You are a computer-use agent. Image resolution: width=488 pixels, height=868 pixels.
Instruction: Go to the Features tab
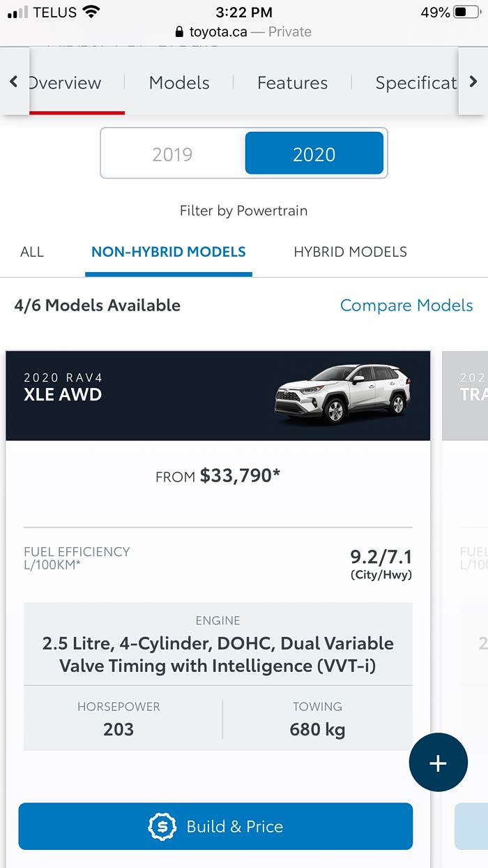pos(292,83)
